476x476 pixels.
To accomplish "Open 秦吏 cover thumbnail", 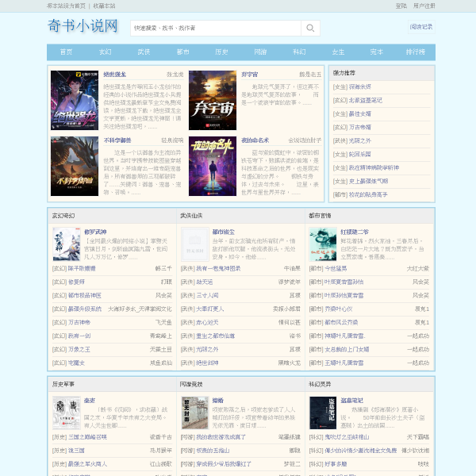I will [67, 413].
